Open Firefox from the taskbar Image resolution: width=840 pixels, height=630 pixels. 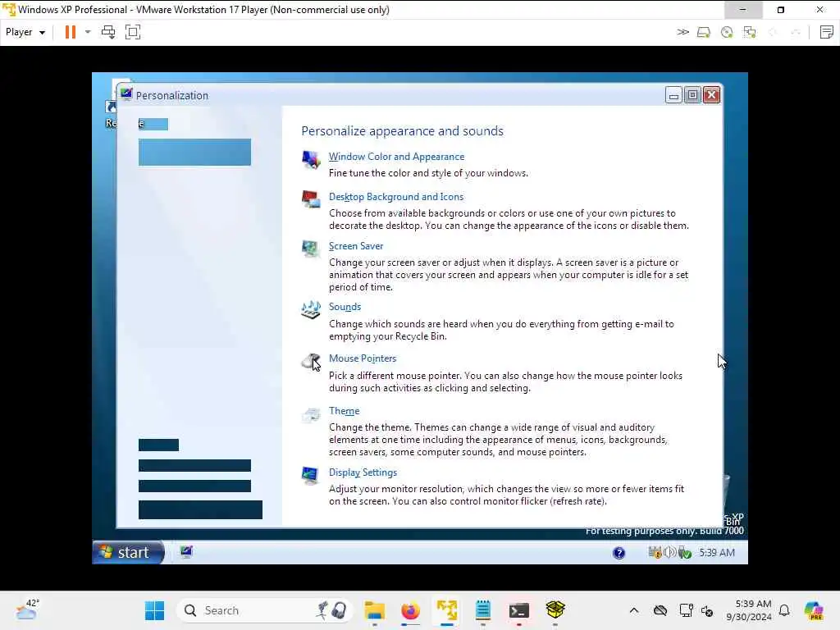click(410, 610)
